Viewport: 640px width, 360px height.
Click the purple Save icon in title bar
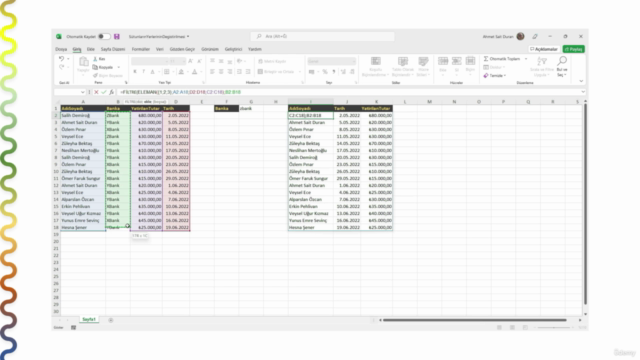pyautogui.click(x=117, y=36)
